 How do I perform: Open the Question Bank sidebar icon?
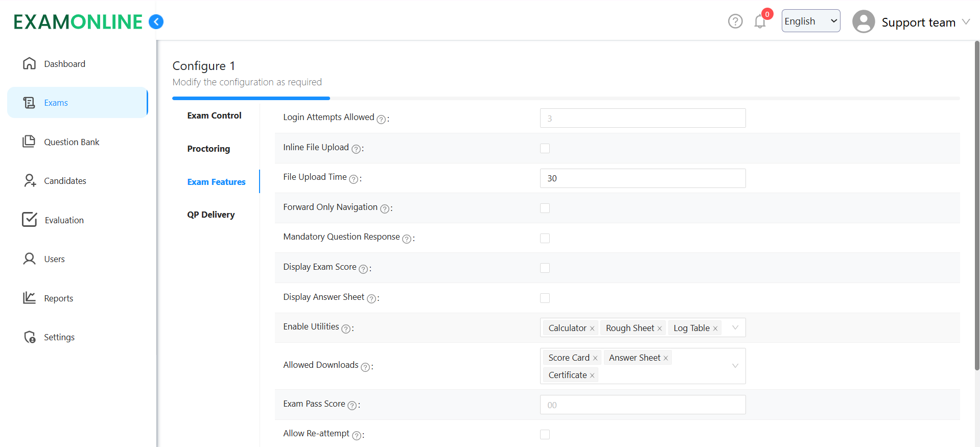click(x=29, y=142)
